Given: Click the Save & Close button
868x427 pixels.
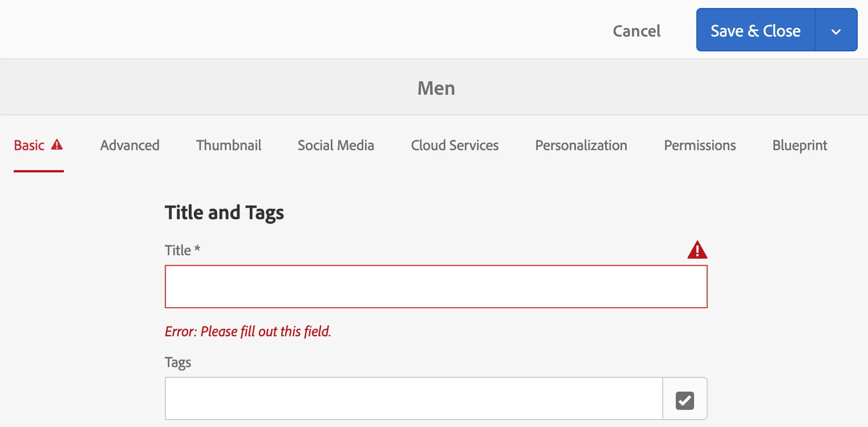Looking at the screenshot, I should pos(756,31).
